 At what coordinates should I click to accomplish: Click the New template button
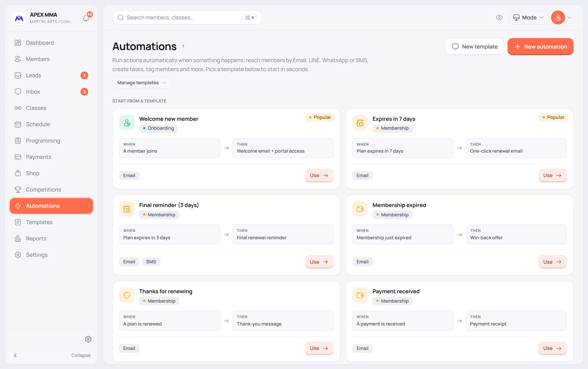[x=474, y=46]
